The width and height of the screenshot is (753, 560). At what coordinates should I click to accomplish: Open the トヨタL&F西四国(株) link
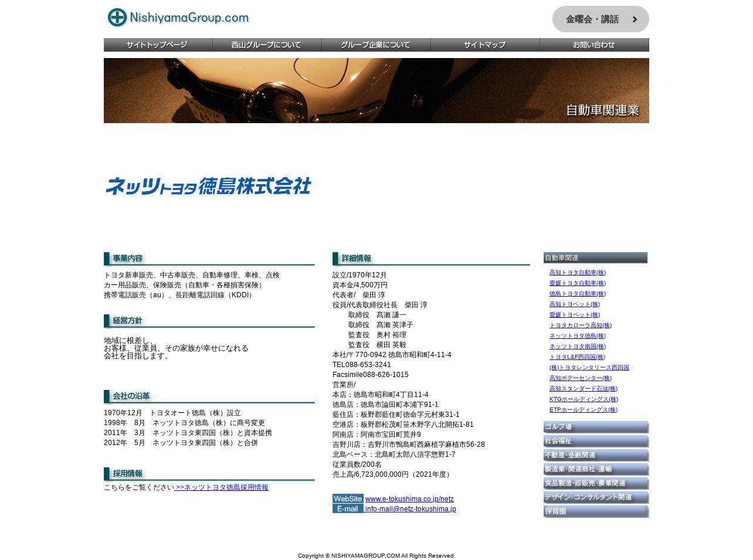[x=577, y=357]
